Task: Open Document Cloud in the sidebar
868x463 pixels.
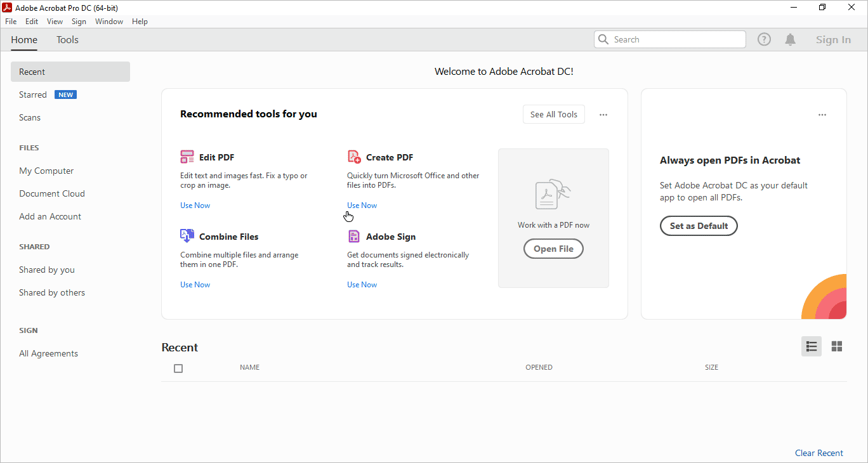Action: coord(52,193)
